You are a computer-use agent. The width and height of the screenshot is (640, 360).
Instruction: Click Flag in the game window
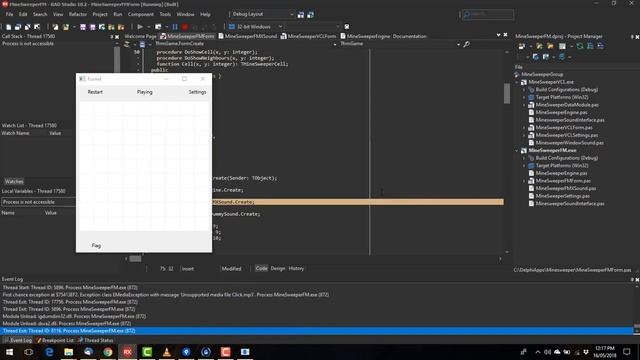coord(96,245)
